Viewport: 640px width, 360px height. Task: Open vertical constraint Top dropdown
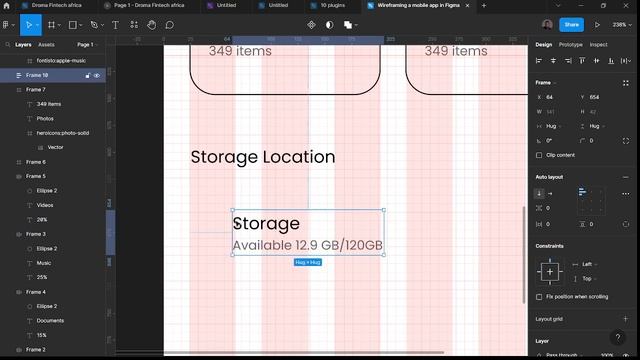click(589, 279)
